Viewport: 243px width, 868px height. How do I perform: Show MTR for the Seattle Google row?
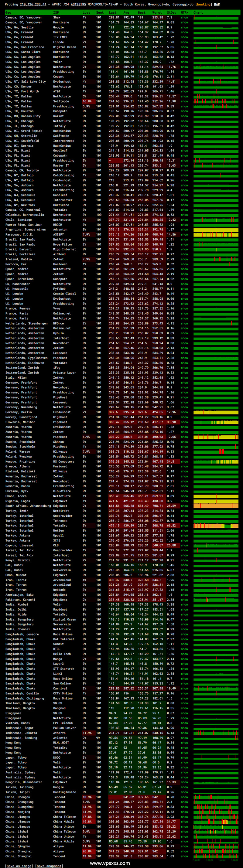coord(184,27)
